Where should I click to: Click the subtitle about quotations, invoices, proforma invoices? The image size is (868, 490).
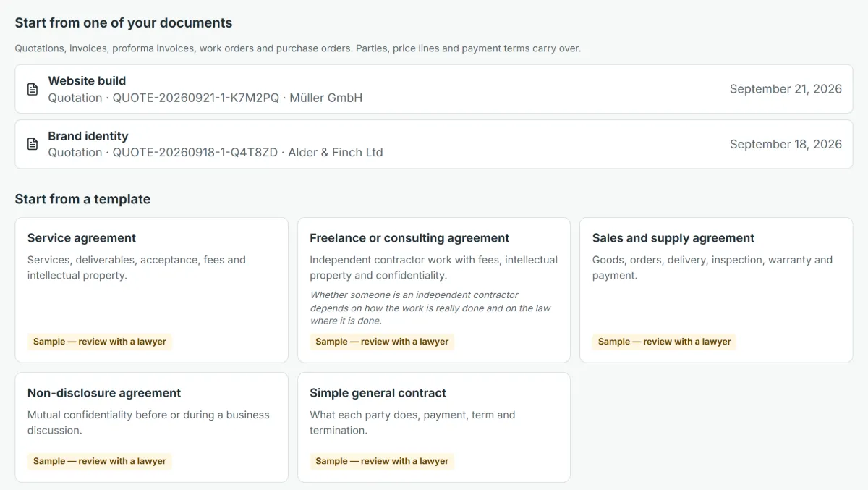tap(298, 48)
